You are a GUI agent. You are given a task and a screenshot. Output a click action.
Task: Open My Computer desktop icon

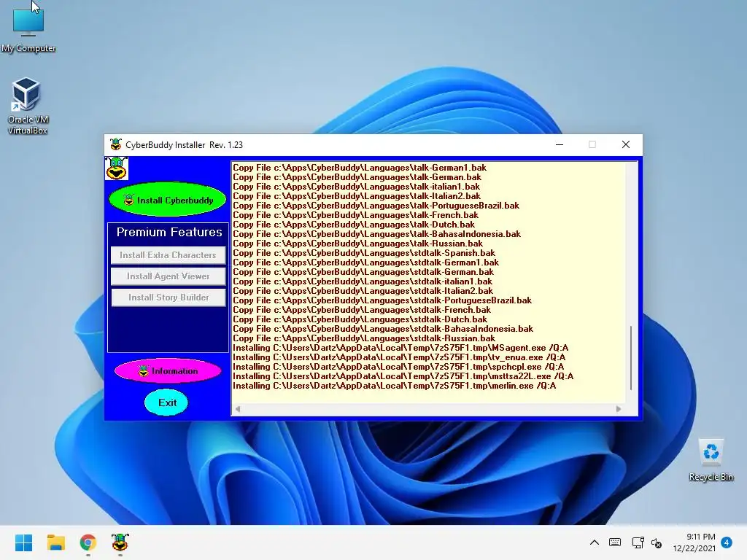pyautogui.click(x=28, y=28)
